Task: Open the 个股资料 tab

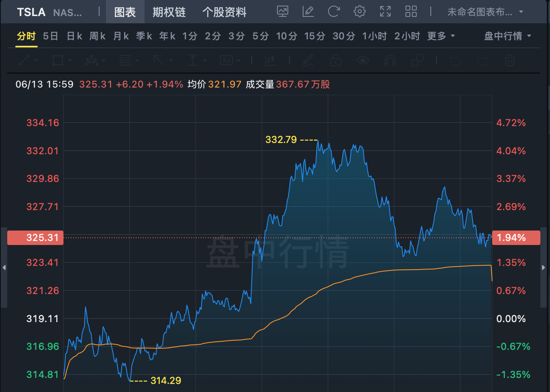Action: pyautogui.click(x=224, y=12)
